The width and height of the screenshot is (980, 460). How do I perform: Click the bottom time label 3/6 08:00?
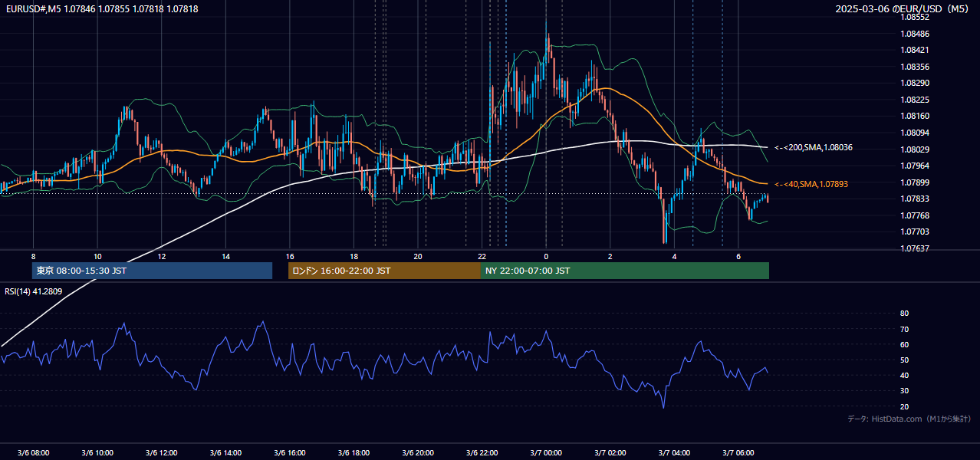[x=33, y=452]
